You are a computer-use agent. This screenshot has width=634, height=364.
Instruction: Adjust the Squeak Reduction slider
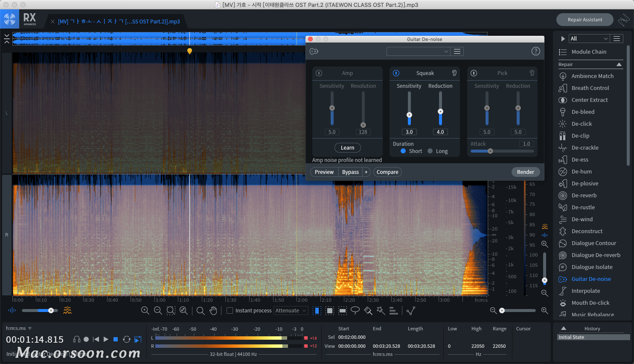(x=440, y=111)
